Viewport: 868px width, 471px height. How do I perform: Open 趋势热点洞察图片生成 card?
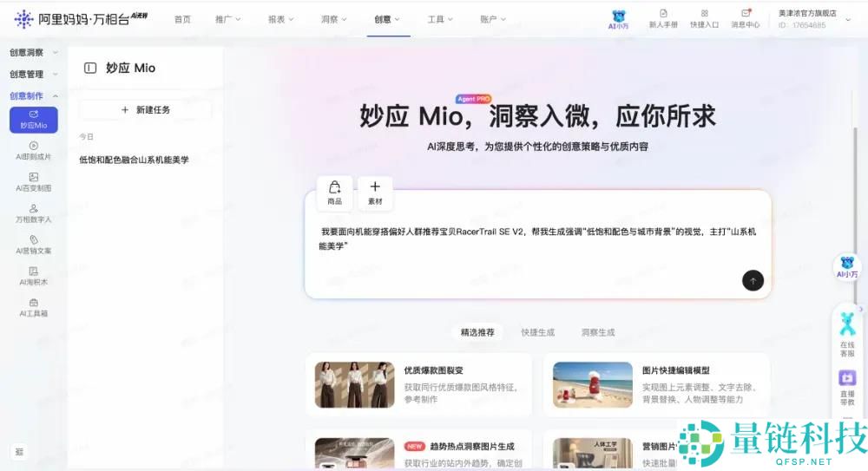coord(418,450)
